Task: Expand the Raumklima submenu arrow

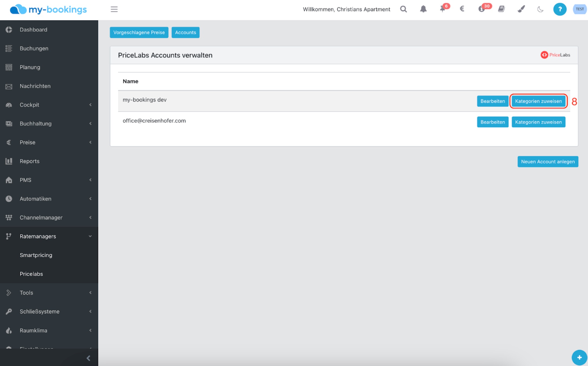Action: tap(90, 330)
